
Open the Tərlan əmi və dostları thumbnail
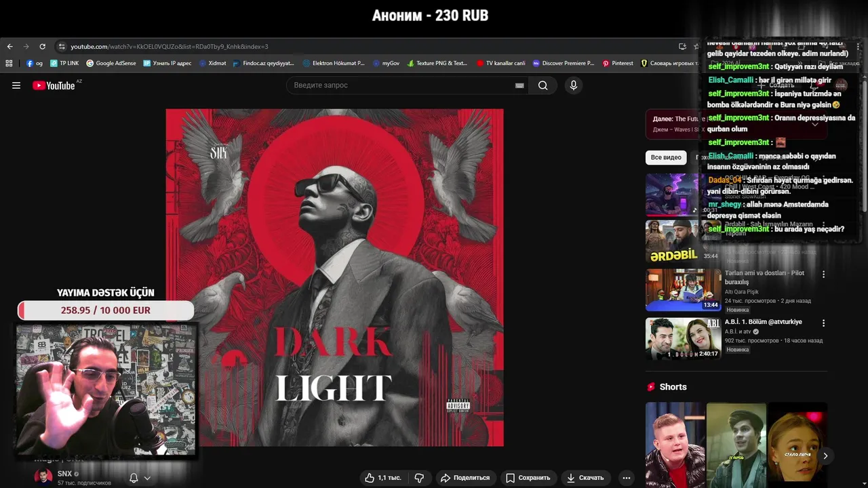[x=683, y=290]
